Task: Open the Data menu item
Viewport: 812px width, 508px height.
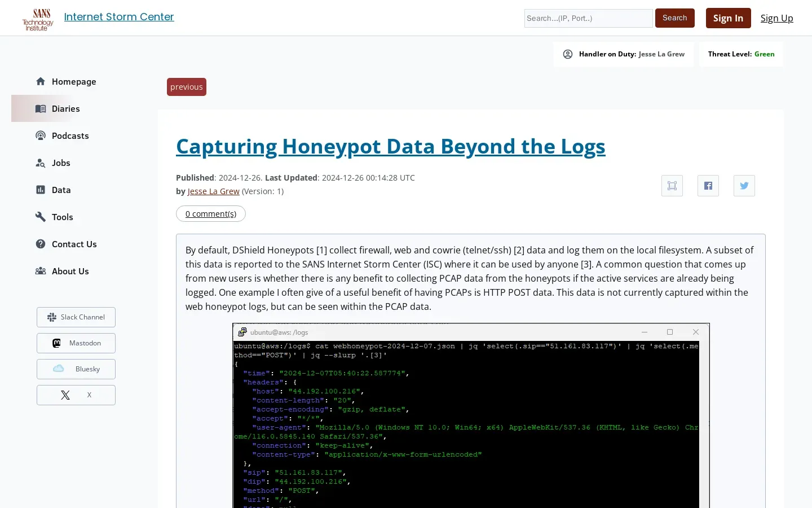Action: point(61,190)
